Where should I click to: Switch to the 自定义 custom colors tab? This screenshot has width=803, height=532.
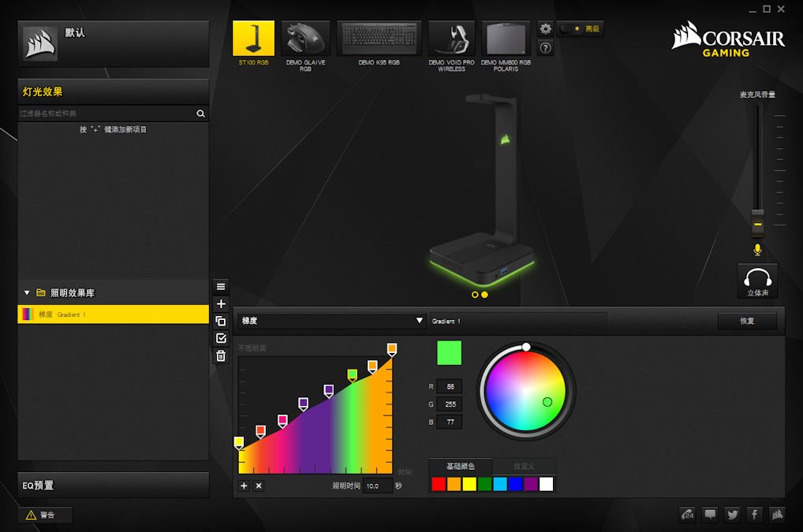point(524,466)
